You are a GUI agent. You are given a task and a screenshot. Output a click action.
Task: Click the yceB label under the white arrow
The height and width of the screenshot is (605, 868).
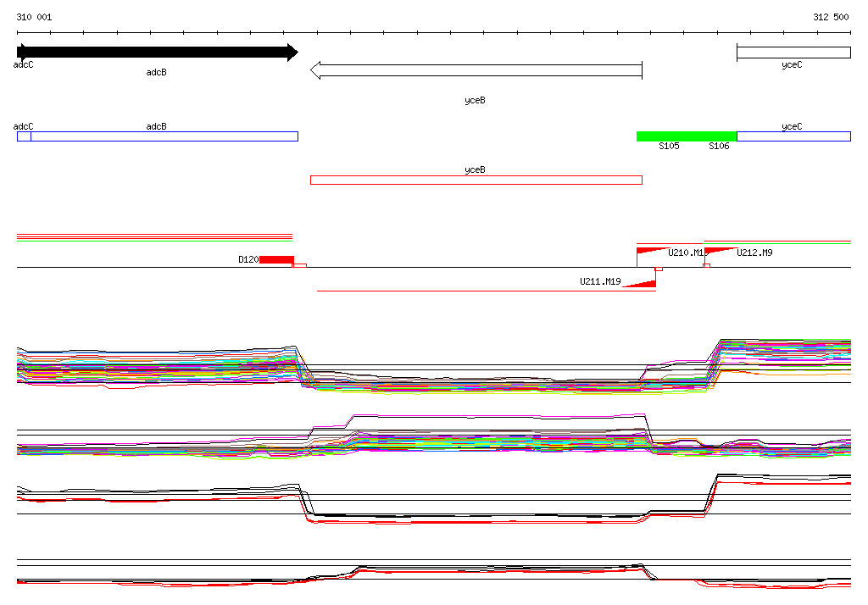pyautogui.click(x=475, y=100)
